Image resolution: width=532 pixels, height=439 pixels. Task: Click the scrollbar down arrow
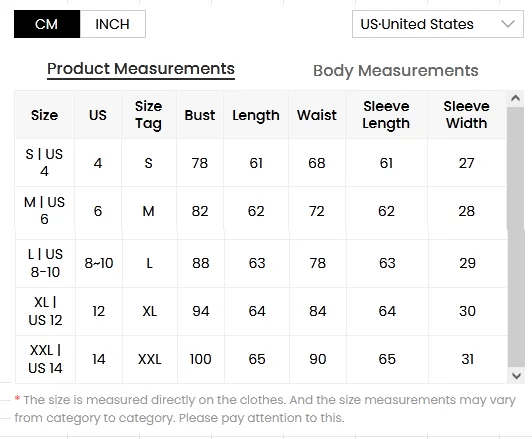(x=516, y=376)
